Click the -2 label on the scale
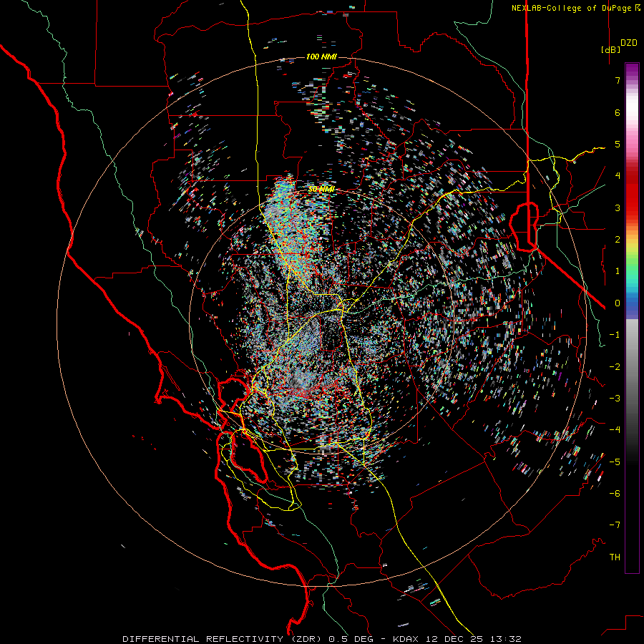Screen dimensions: 644x644 [x=615, y=367]
